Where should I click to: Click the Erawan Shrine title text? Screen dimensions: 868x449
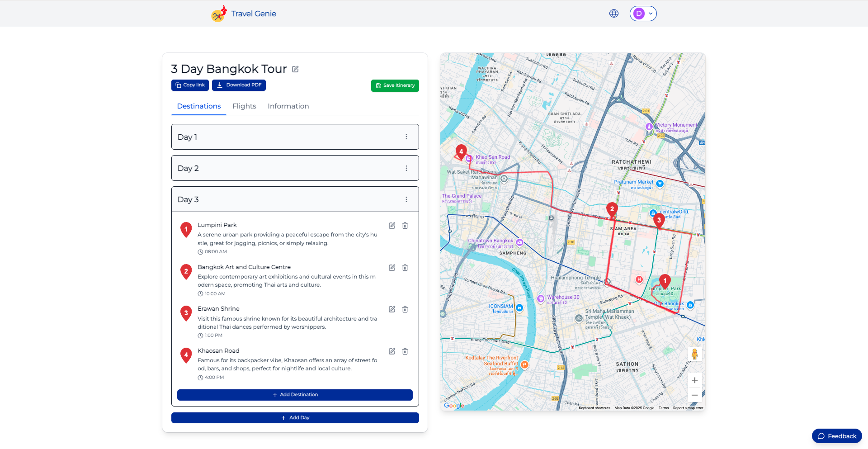tap(218, 309)
